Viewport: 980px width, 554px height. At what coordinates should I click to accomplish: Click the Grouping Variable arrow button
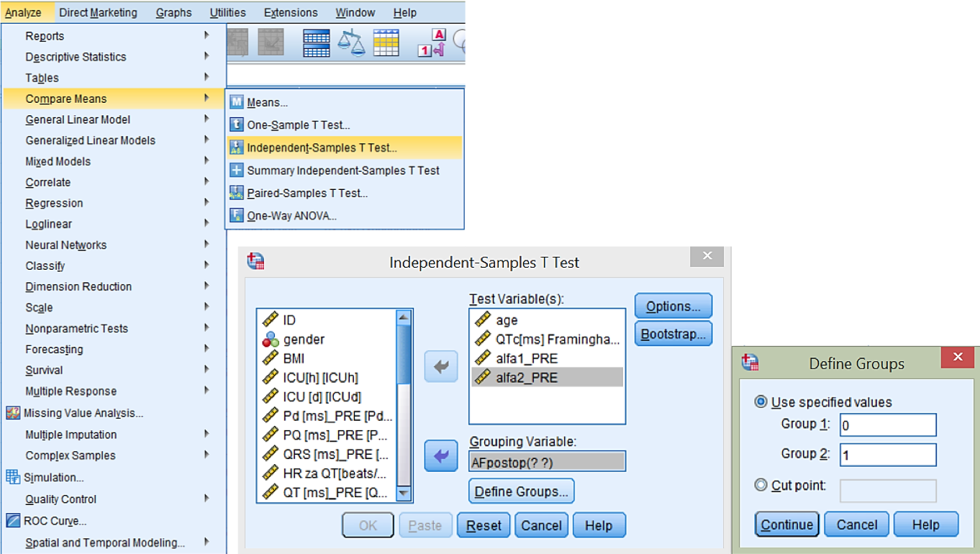point(441,456)
